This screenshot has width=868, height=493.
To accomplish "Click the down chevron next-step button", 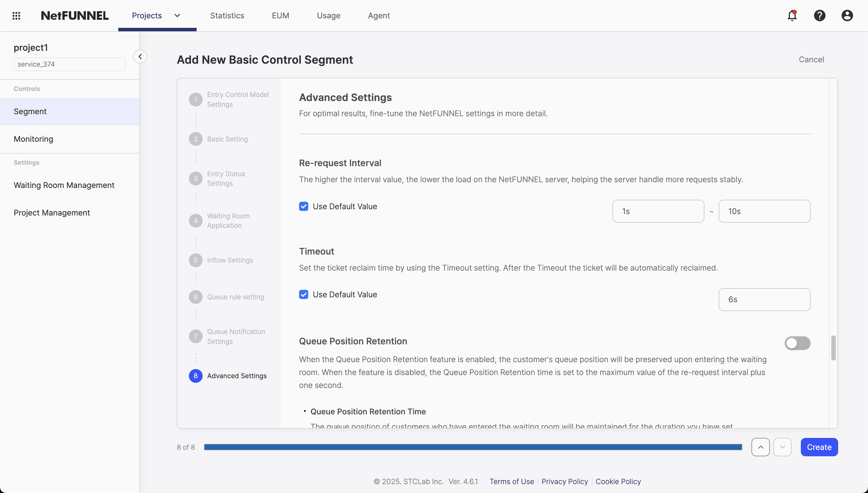I will click(782, 447).
